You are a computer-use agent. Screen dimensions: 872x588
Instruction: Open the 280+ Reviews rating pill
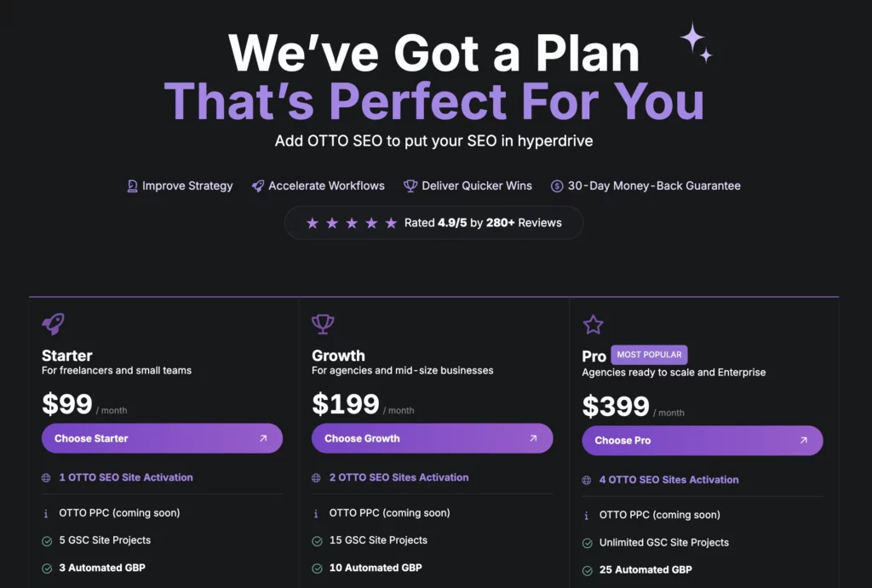pos(434,223)
